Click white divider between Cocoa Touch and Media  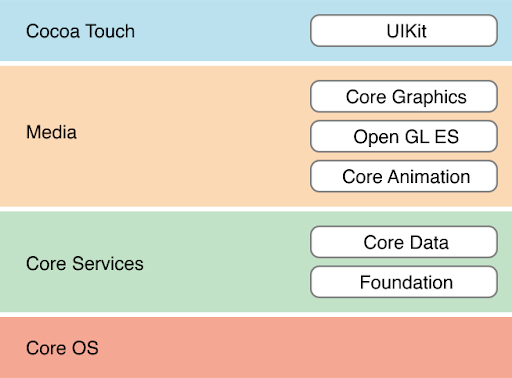[x=256, y=64]
